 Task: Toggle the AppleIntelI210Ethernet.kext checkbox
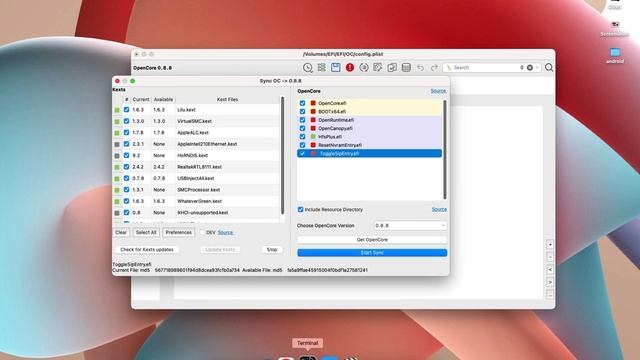[127, 144]
